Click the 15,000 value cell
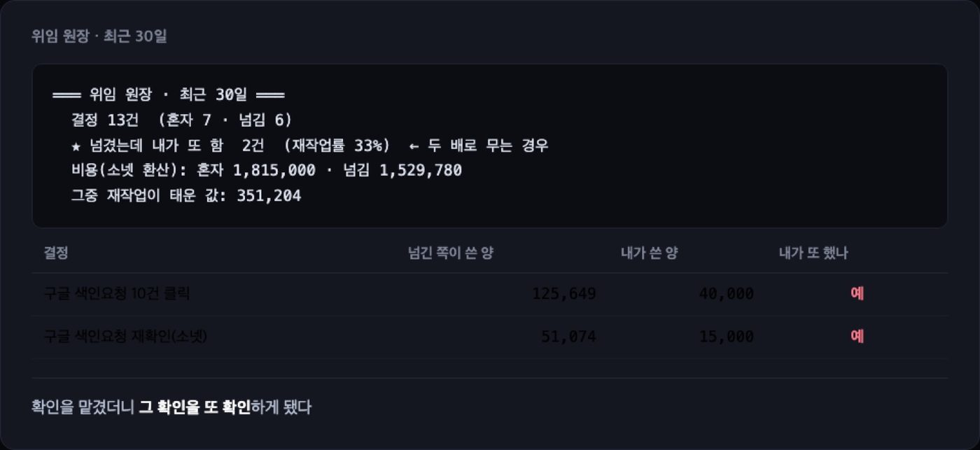This screenshot has width=980, height=450. [x=726, y=337]
